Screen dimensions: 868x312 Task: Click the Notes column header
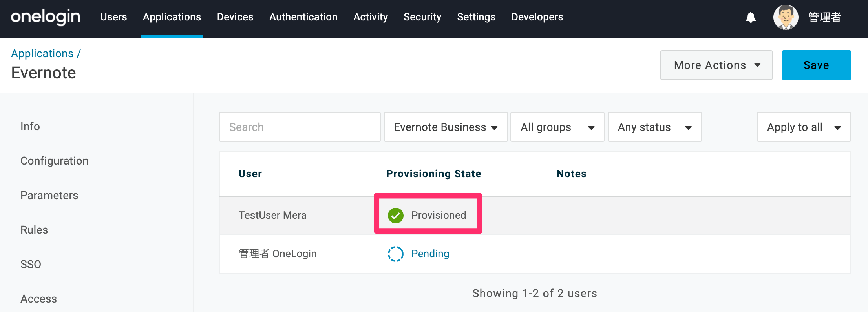(571, 174)
